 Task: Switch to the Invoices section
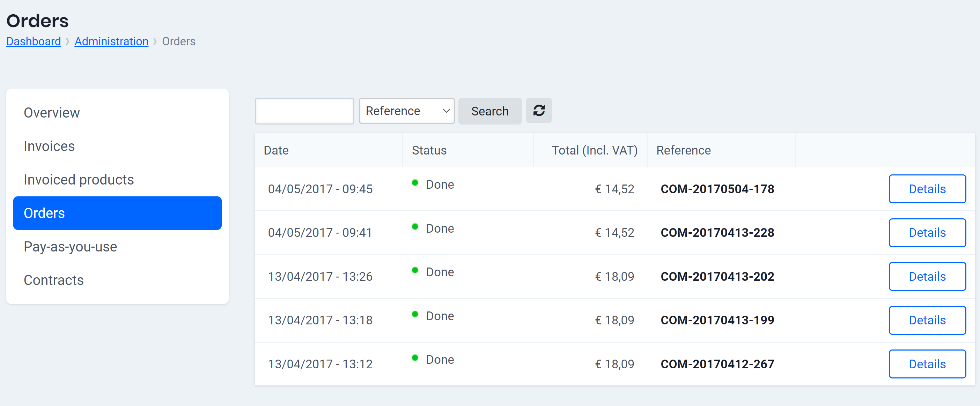49,146
